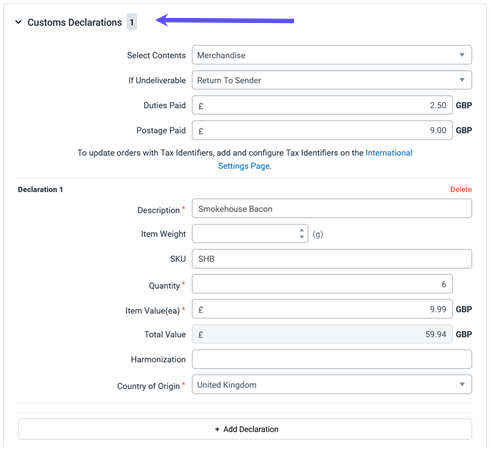Open the If Undeliverable dropdown
Screen dimensions: 492x450
coord(332,80)
